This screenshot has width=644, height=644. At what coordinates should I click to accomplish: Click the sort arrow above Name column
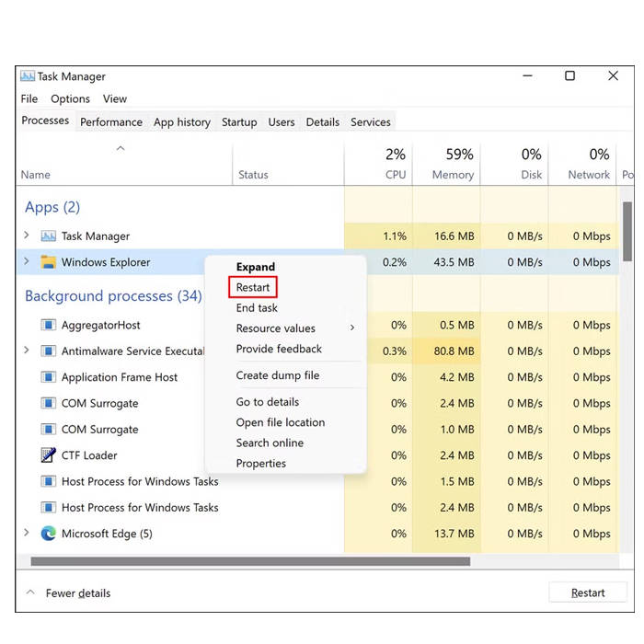click(121, 148)
